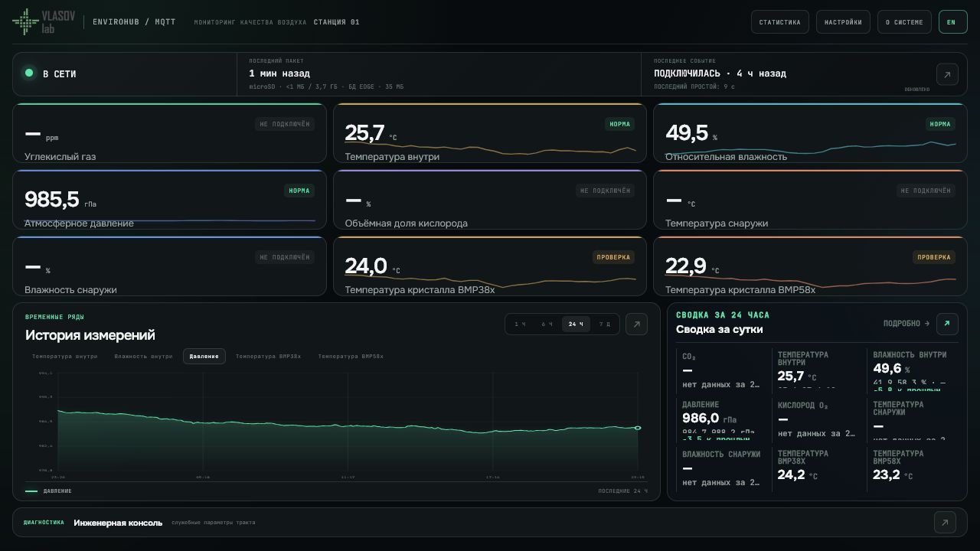980x551 pixels.
Task: Click НЕ ПОДКЛЮЧЁН badge on Углекислый газ card
Action: coord(285,124)
